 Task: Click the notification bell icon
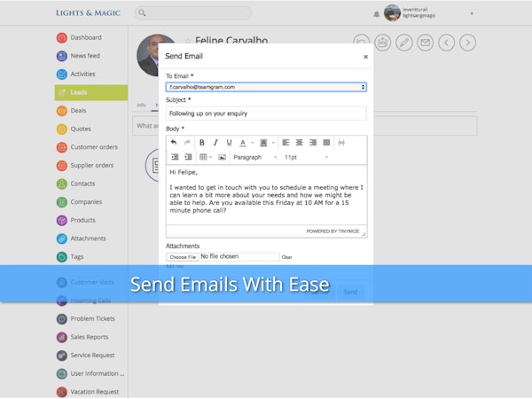click(x=376, y=13)
